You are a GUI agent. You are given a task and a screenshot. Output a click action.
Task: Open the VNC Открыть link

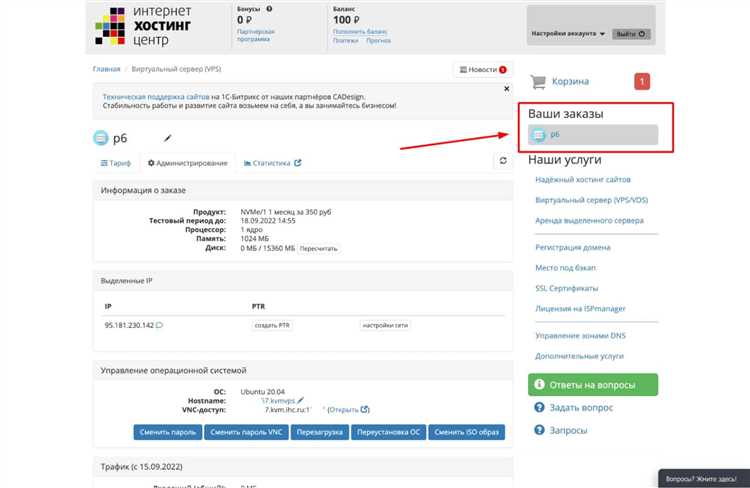(x=348, y=410)
